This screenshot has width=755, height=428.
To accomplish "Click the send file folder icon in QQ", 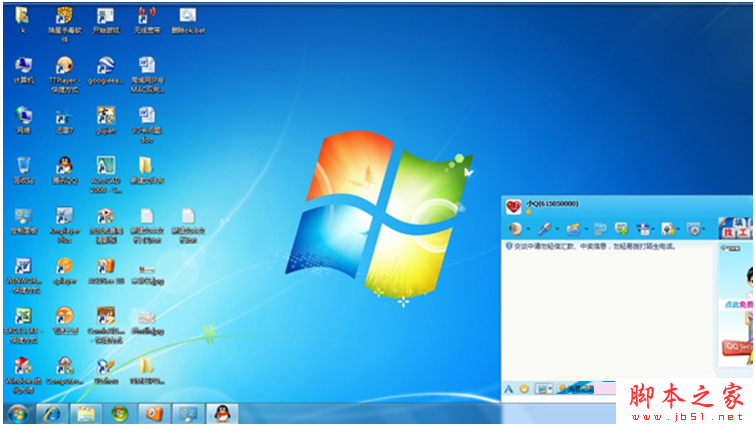I will click(x=573, y=229).
